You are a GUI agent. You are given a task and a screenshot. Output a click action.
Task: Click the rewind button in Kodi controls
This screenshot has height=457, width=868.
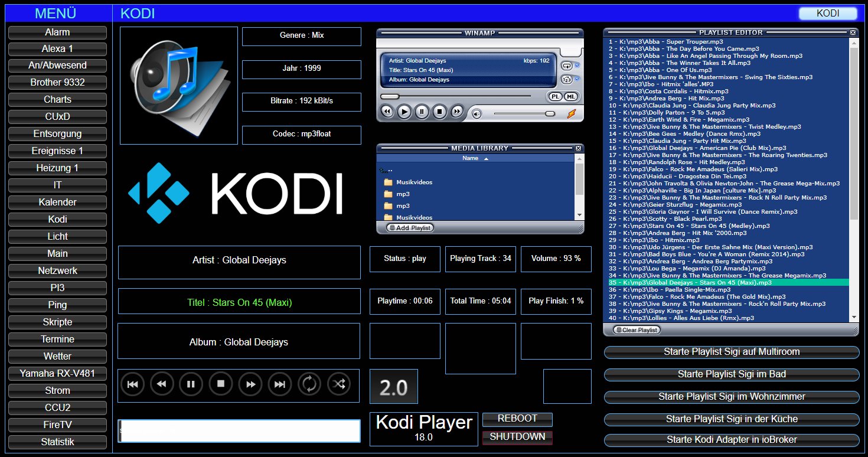point(162,384)
